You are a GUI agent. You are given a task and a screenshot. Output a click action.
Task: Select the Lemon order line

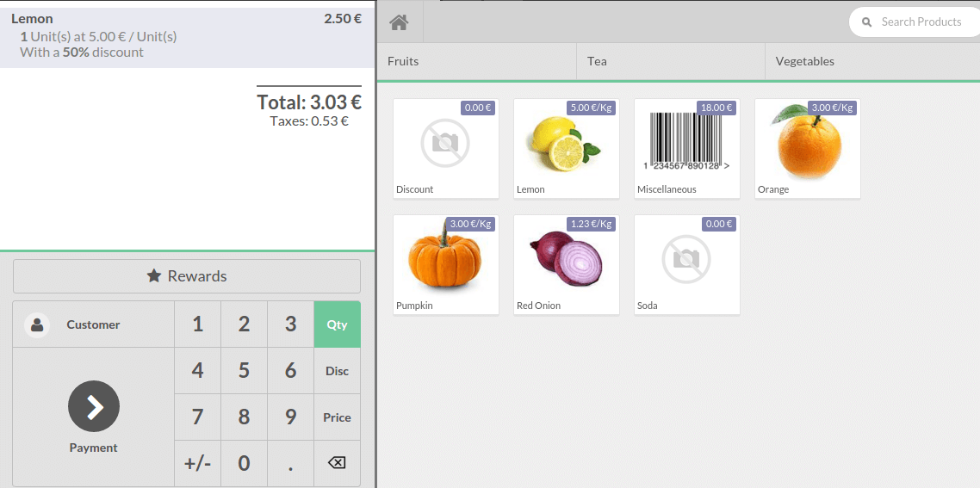[x=187, y=36]
